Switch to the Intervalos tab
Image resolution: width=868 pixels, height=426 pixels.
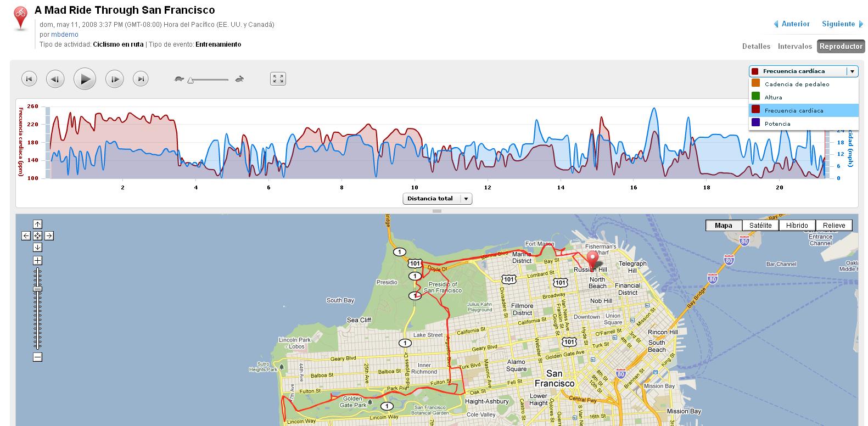(x=795, y=47)
